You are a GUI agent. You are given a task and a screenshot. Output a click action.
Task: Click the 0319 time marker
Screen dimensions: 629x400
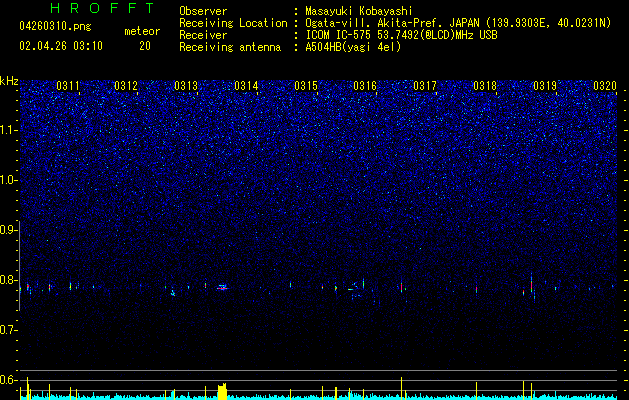point(545,86)
